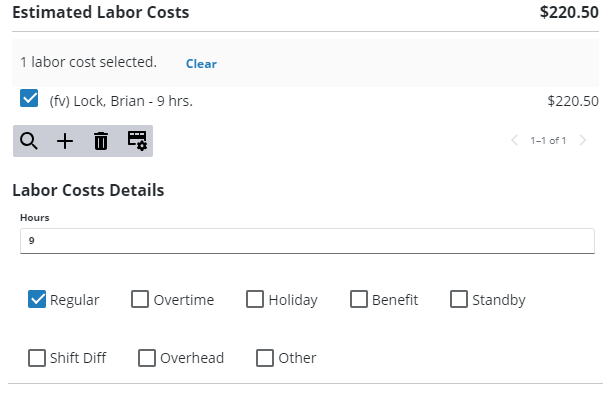Enable the Overtime checkbox
This screenshot has height=402, width=614.
coord(141,299)
